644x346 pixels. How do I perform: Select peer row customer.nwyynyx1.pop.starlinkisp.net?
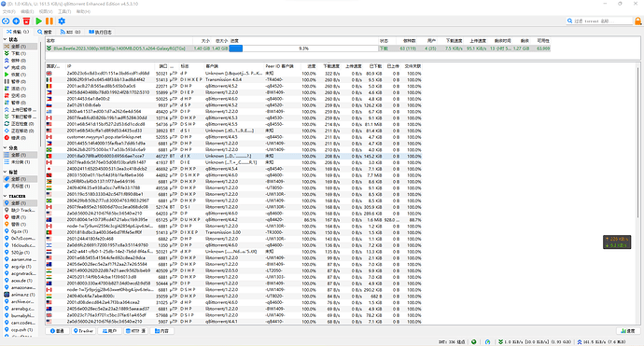[233, 137]
